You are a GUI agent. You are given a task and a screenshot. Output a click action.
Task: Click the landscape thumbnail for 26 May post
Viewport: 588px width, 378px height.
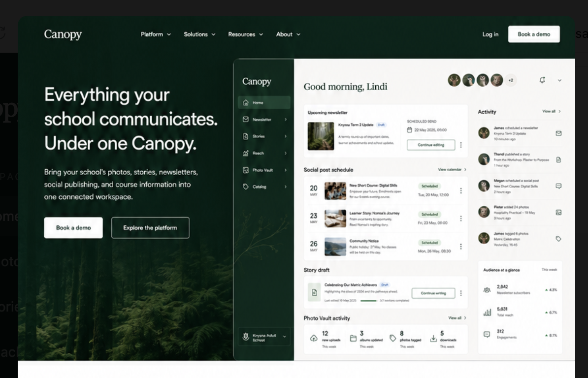(335, 247)
